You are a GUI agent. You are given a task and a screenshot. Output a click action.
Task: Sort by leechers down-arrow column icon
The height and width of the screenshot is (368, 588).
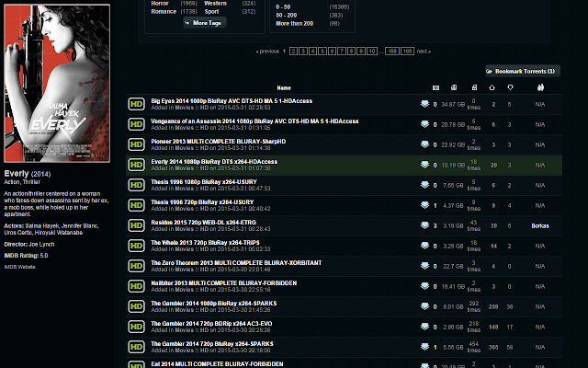pyautogui.click(x=510, y=87)
